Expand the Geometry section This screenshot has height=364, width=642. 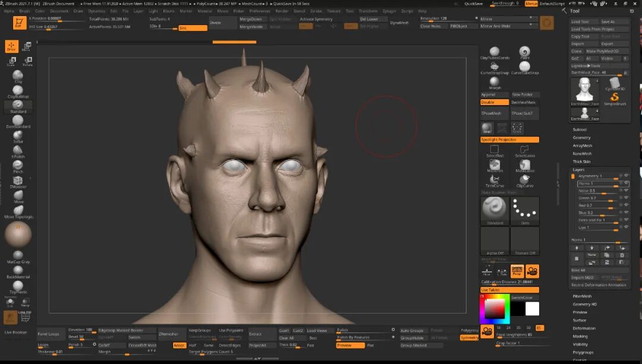coord(581,138)
